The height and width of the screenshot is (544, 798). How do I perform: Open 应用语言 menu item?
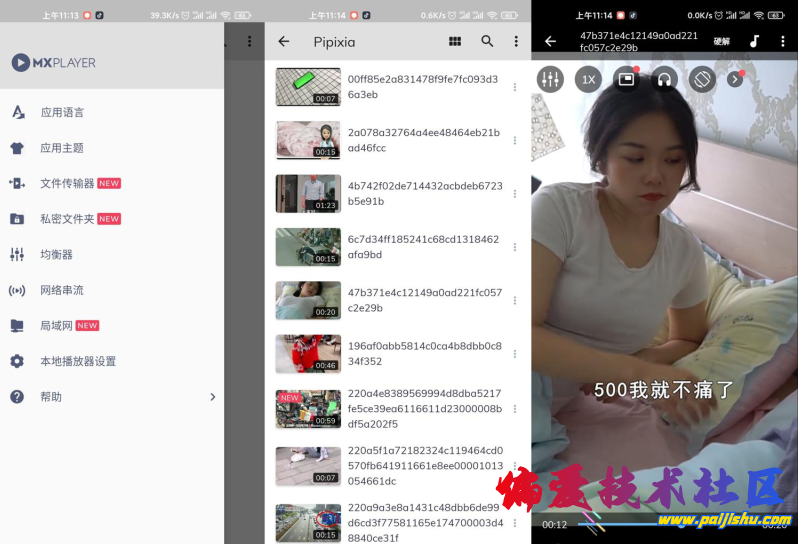[x=62, y=112]
